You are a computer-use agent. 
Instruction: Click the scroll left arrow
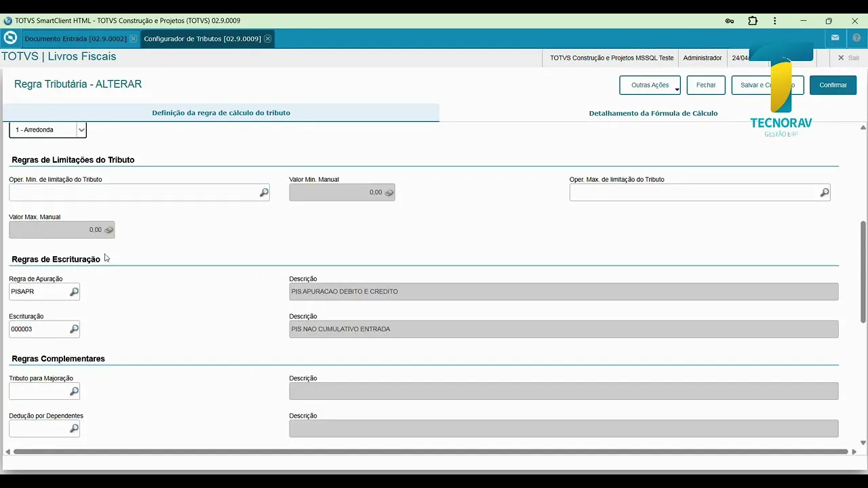click(x=8, y=451)
